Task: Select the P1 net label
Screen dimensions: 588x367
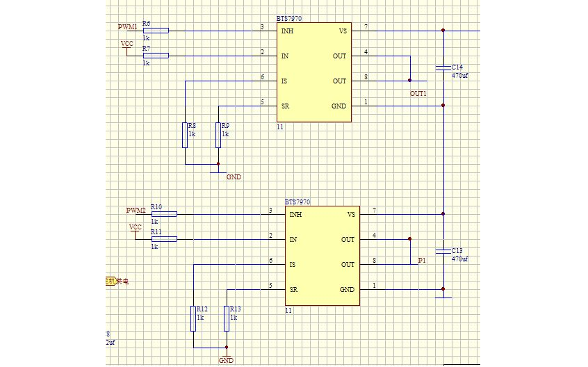Action: (x=422, y=260)
